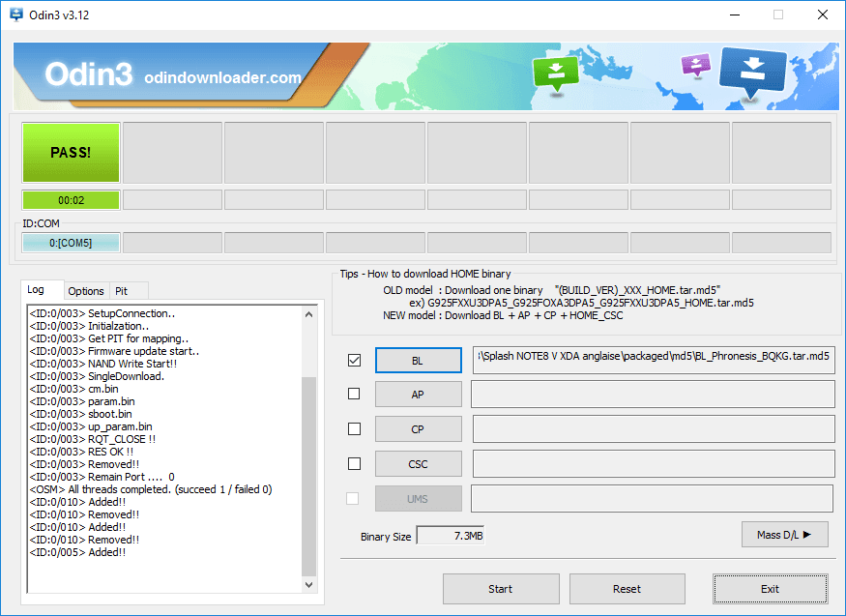Enable the AP checkbox
The width and height of the screenshot is (846, 616).
pos(354,394)
